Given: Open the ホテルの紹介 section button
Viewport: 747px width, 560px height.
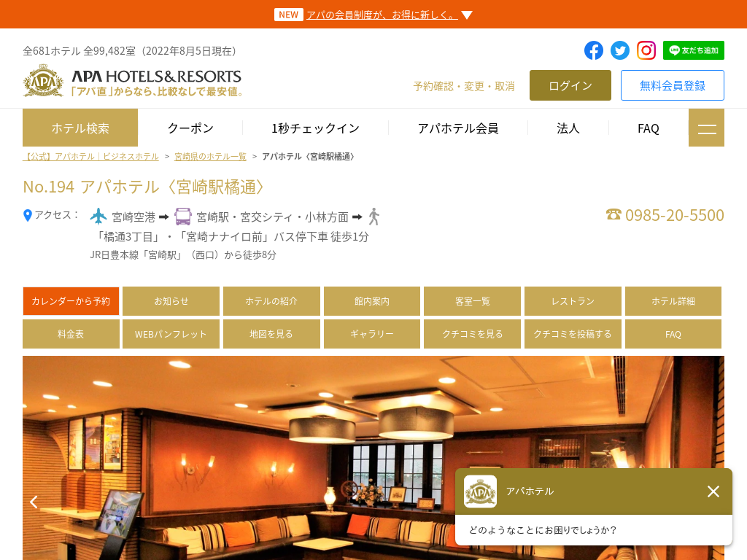Looking at the screenshot, I should coord(271,301).
